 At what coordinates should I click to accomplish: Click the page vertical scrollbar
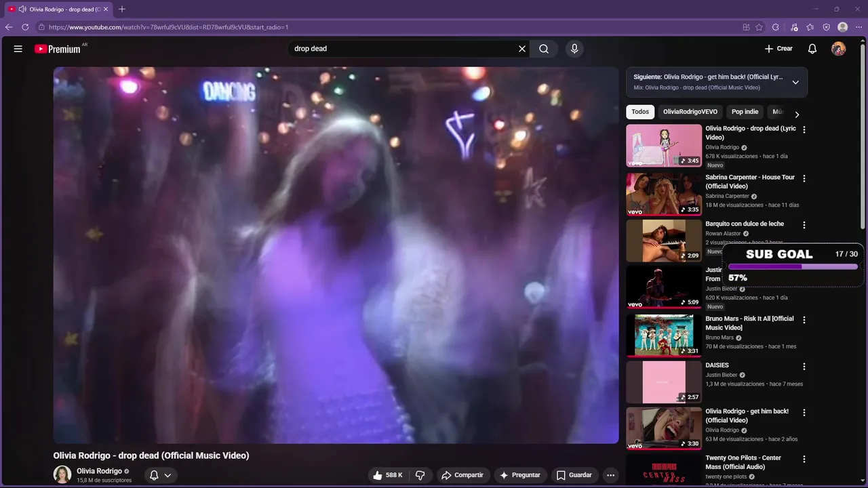click(x=863, y=136)
